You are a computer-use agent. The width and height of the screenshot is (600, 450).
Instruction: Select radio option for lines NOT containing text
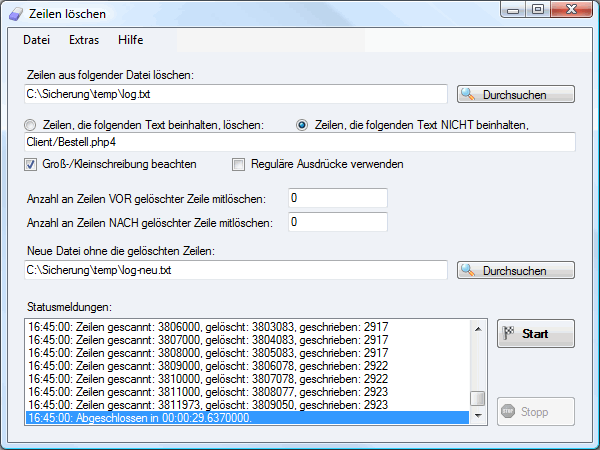pos(303,125)
